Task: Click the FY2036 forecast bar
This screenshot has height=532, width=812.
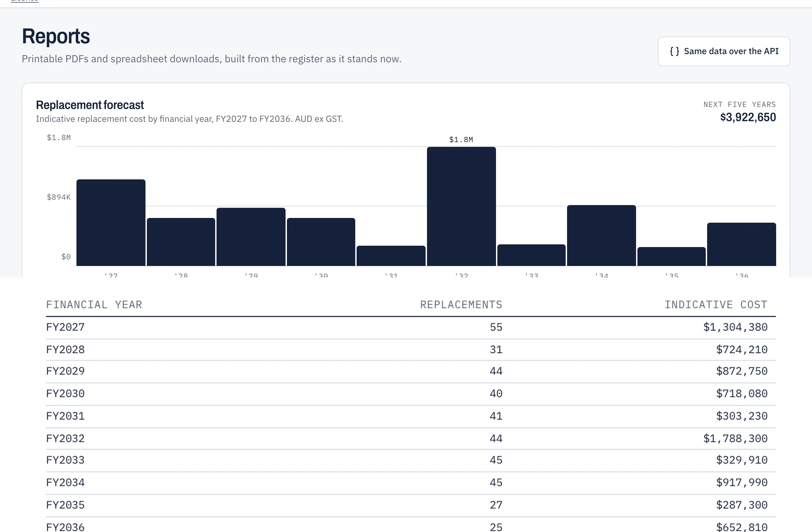Action: pyautogui.click(x=741, y=244)
